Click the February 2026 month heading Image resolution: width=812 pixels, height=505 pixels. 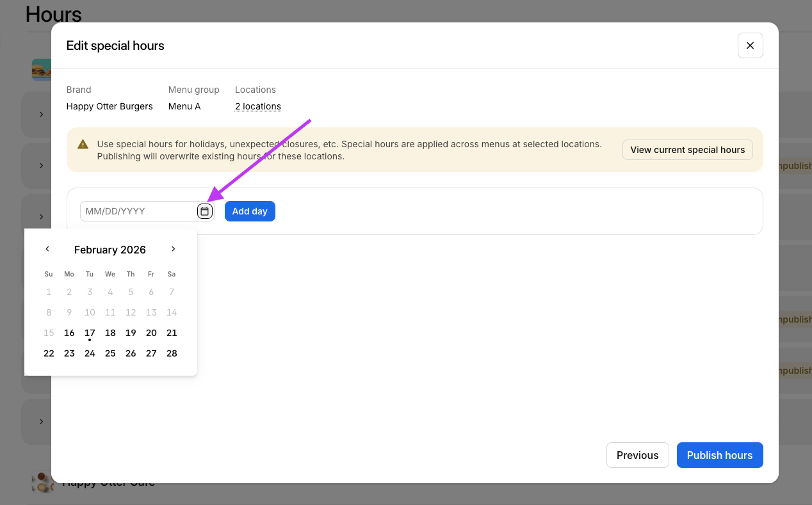pos(110,250)
